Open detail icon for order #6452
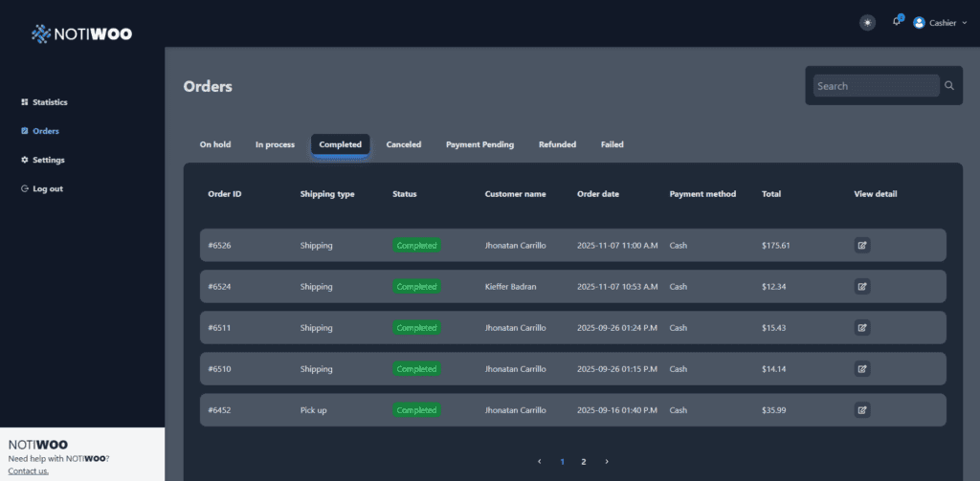 862,410
